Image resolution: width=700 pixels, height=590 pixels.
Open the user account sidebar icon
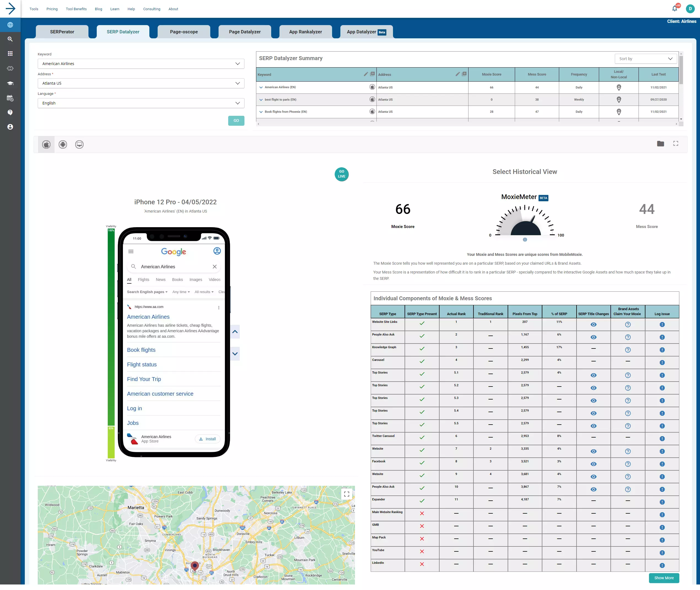pos(10,127)
